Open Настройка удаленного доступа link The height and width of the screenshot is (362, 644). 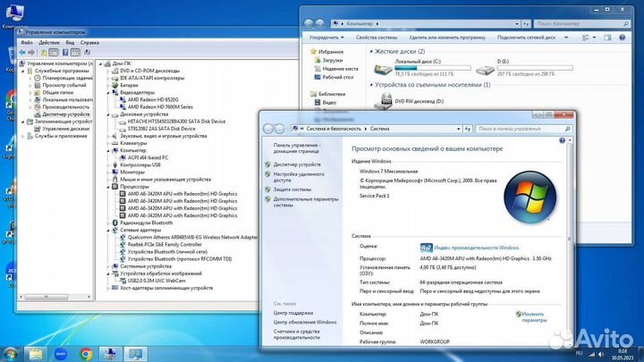click(x=299, y=177)
